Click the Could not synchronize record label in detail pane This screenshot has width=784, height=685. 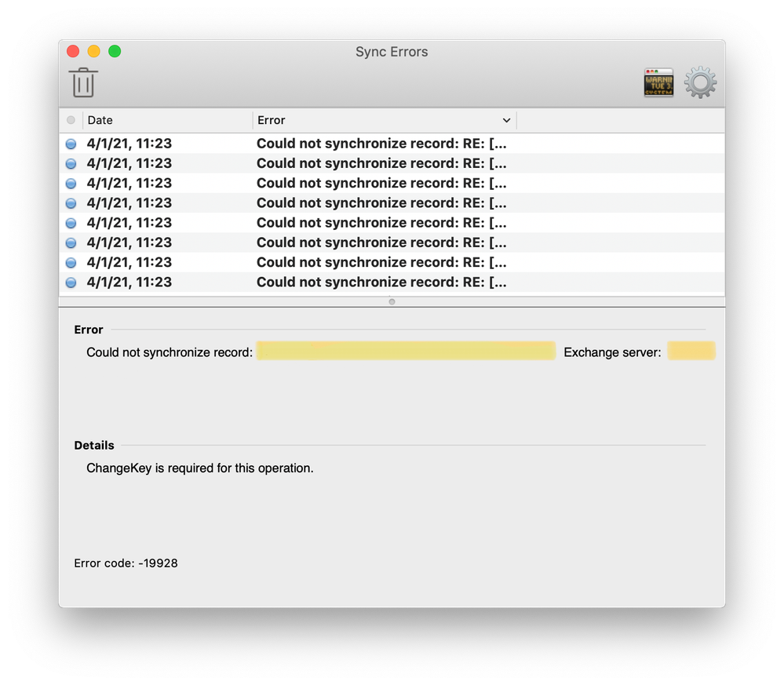click(x=170, y=352)
